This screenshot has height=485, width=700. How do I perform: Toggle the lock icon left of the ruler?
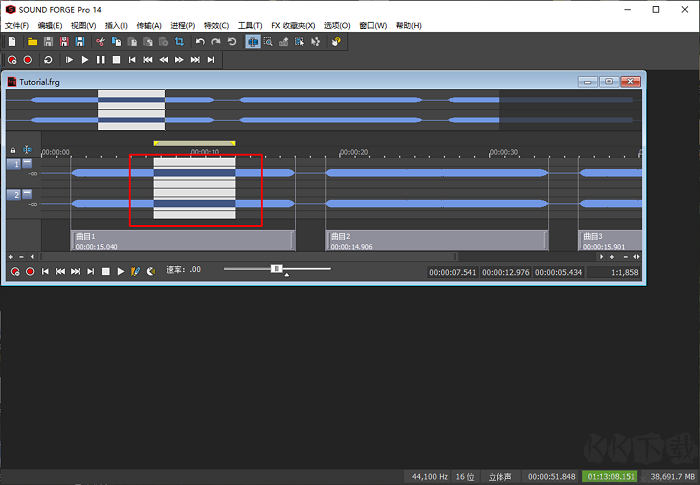[13, 151]
